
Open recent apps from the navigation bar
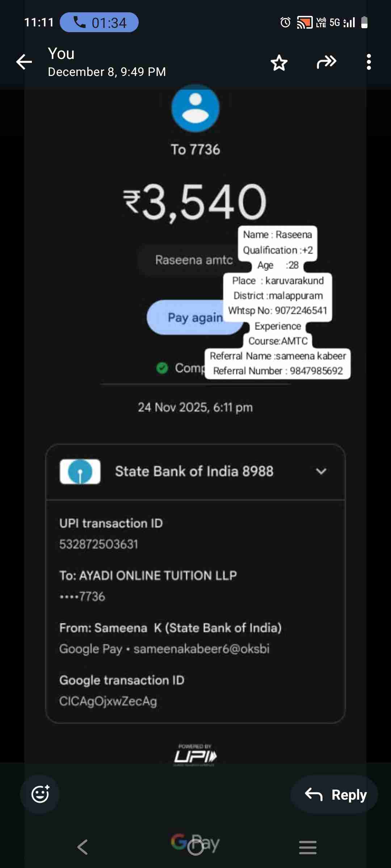pos(308,847)
